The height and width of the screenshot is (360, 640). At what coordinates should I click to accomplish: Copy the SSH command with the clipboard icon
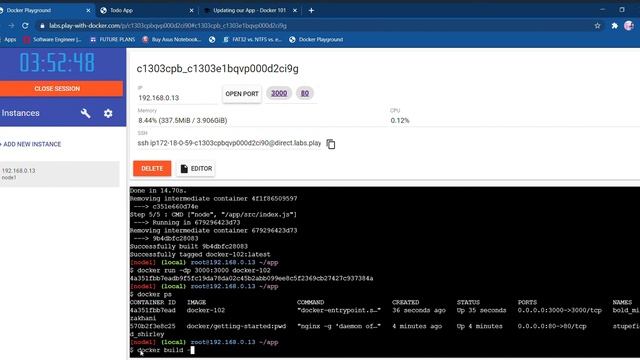331,144
